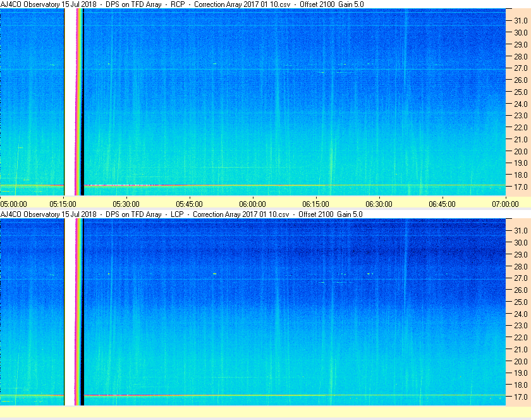Viewport: 531px width, 420px height.
Task: Click 17.0 on the RCP frequency axis
Action: tap(521, 187)
